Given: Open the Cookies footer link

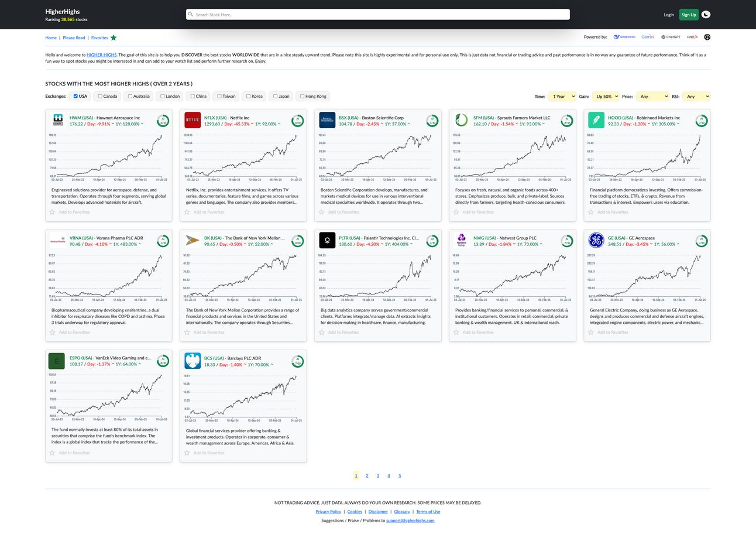Looking at the screenshot, I should pyautogui.click(x=355, y=512).
